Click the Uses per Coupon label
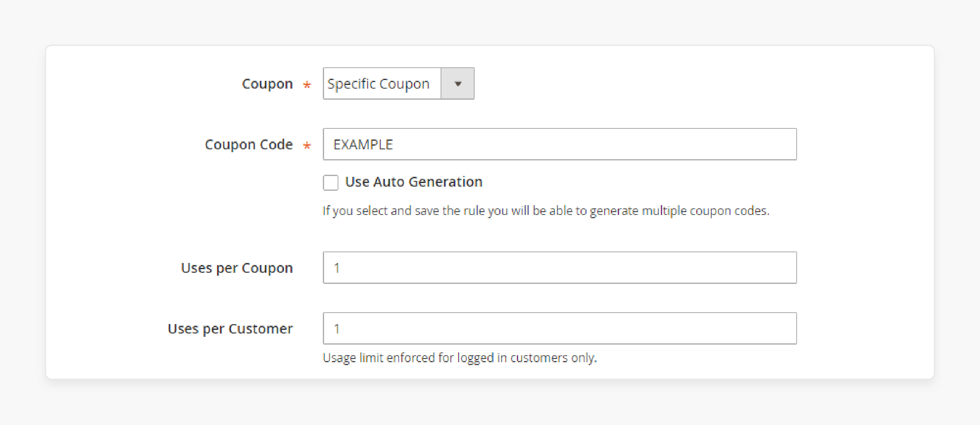This screenshot has width=980, height=425. coord(236,267)
